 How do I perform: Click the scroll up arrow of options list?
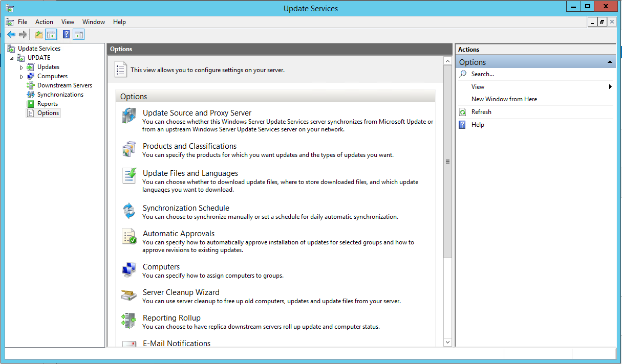coord(447,61)
